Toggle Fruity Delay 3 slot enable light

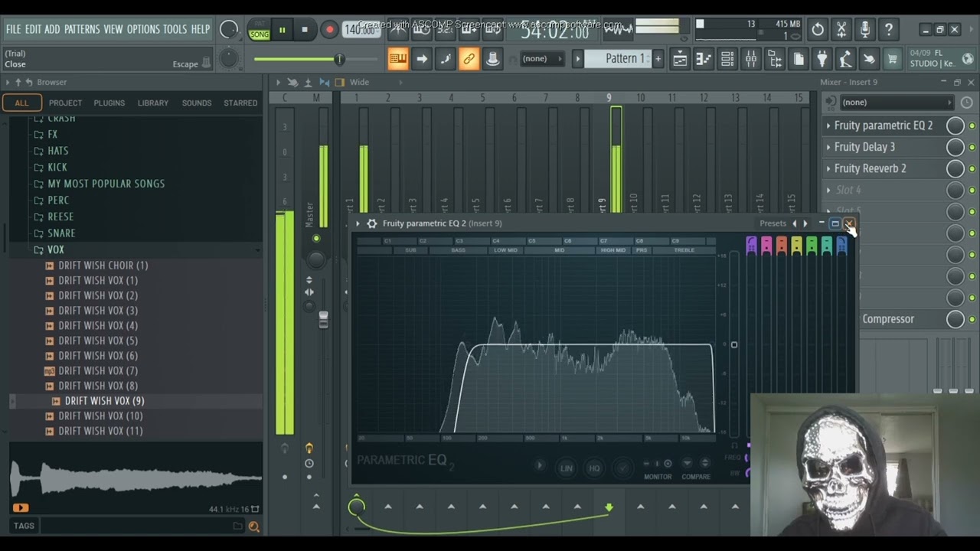pyautogui.click(x=972, y=147)
